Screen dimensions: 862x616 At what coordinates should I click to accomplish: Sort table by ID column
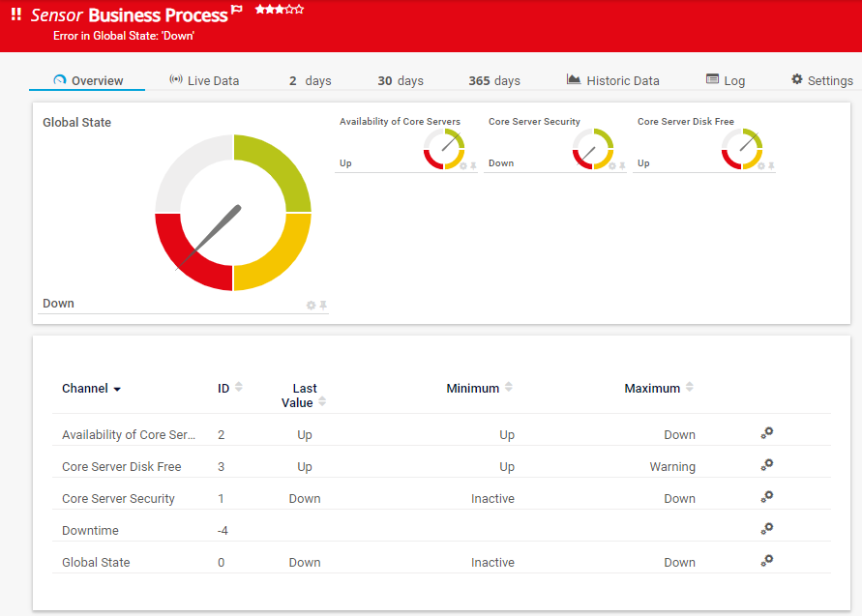click(230, 388)
